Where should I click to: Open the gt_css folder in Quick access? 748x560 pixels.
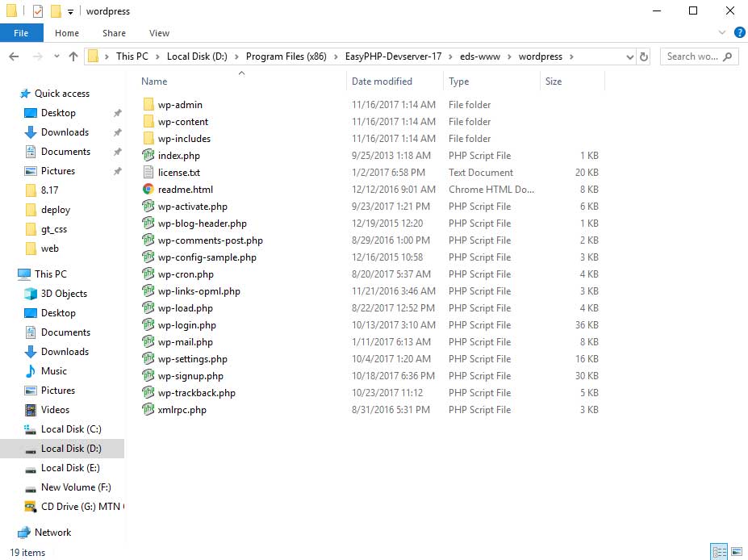pyautogui.click(x=54, y=229)
